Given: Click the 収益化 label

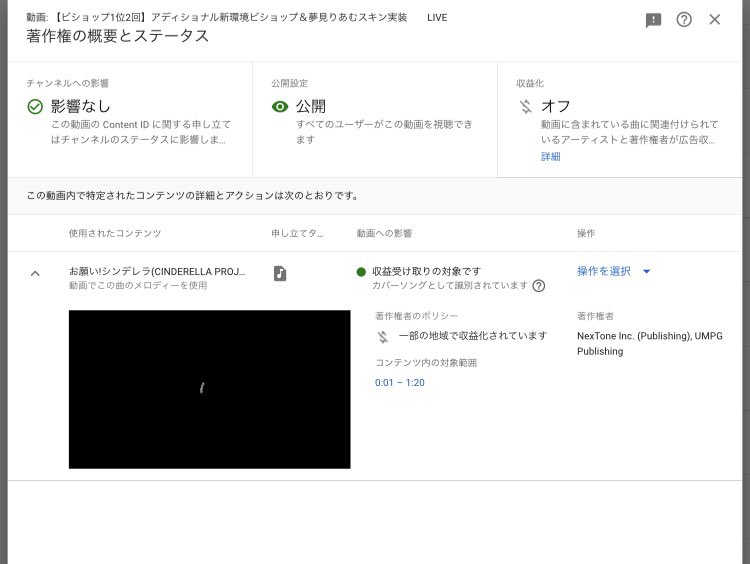Looking at the screenshot, I should click(x=530, y=83).
